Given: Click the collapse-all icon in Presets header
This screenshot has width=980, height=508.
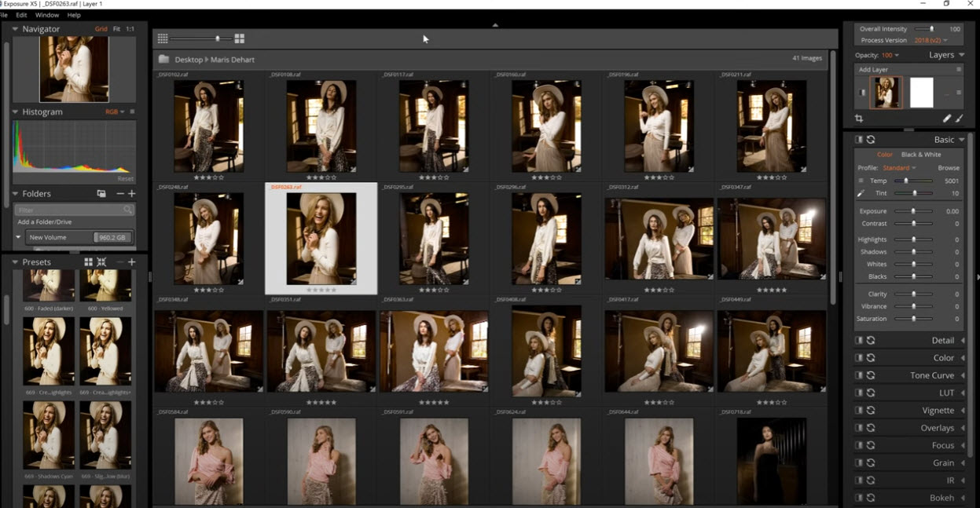Looking at the screenshot, I should [101, 262].
